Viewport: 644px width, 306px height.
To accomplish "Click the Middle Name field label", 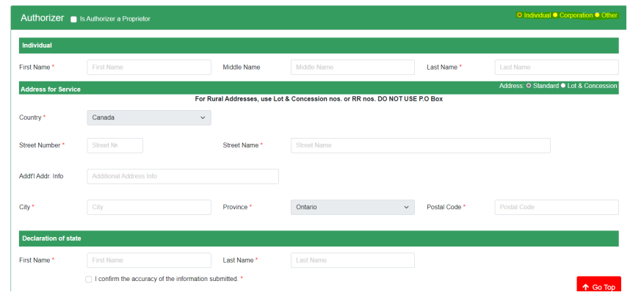I will point(242,68).
